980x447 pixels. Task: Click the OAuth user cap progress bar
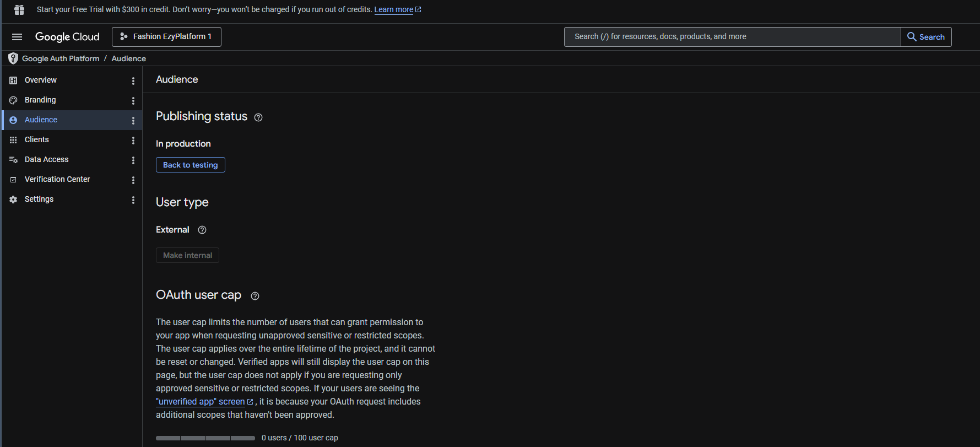click(x=205, y=438)
